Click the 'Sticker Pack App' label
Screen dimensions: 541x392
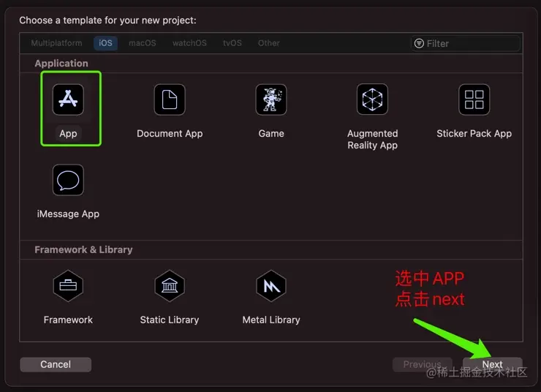coord(474,134)
